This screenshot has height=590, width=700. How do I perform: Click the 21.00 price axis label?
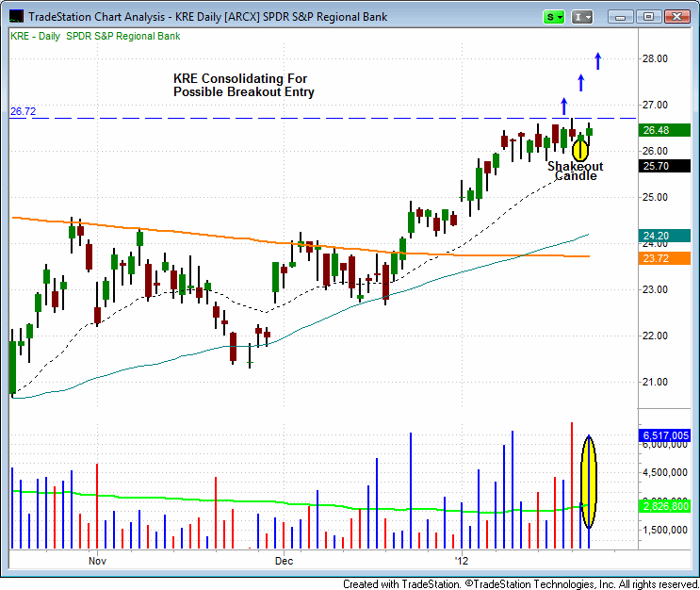655,382
